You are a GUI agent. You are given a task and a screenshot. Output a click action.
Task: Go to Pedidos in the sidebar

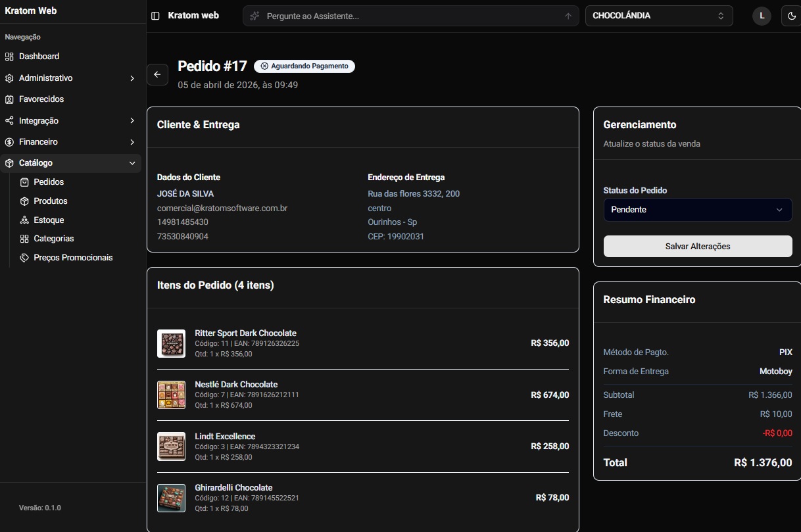coord(49,182)
